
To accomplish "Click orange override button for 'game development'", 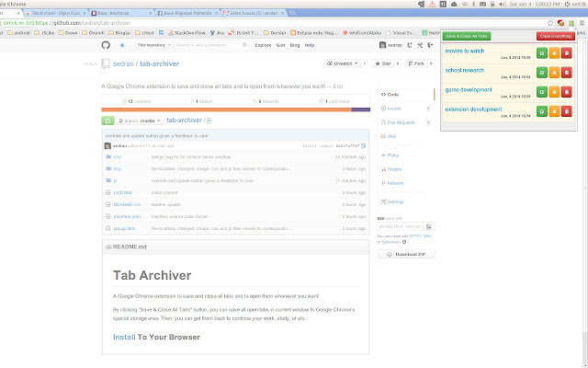I will point(554,92).
